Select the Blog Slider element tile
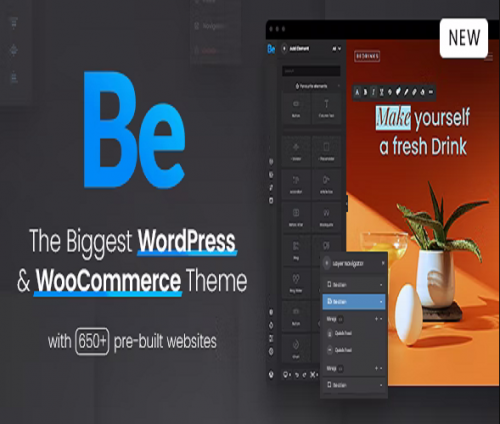Image resolution: width=500 pixels, height=424 pixels. click(296, 283)
